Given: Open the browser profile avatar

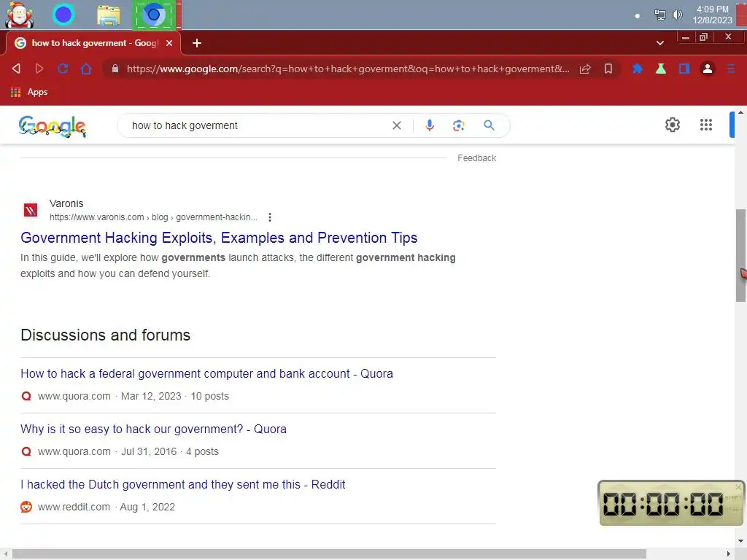Looking at the screenshot, I should [x=708, y=69].
